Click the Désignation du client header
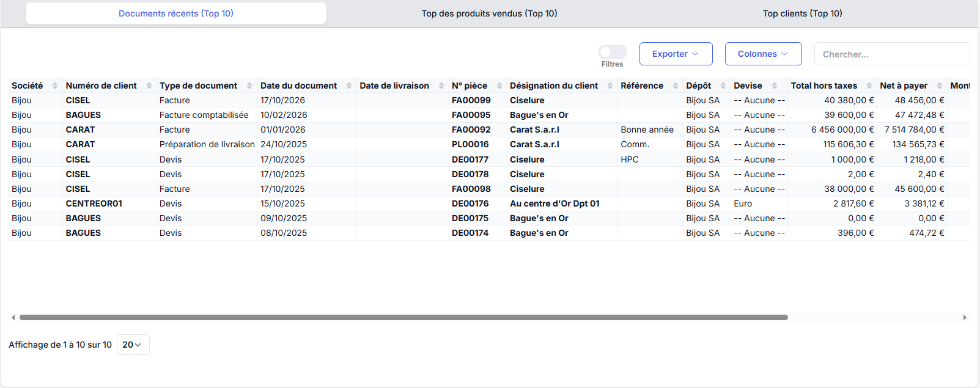 (x=554, y=86)
